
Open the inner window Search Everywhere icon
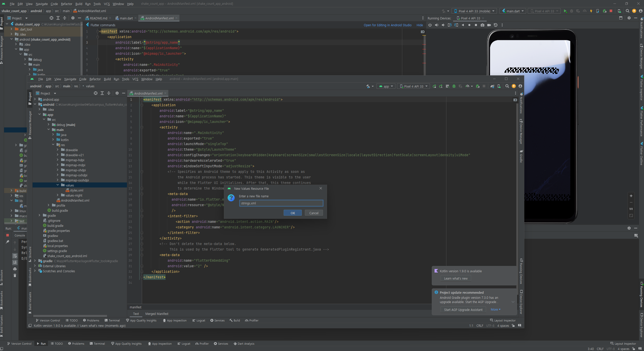[x=507, y=86]
